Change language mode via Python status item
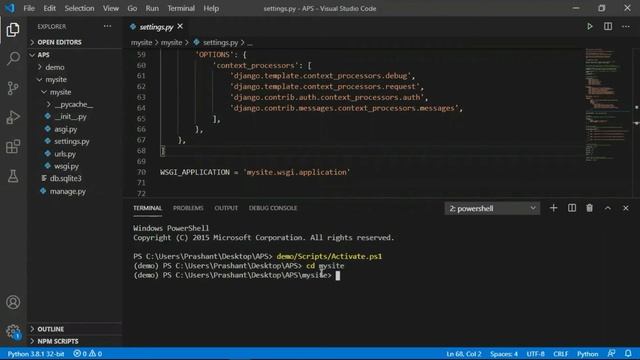640x360 pixels. coord(587,354)
